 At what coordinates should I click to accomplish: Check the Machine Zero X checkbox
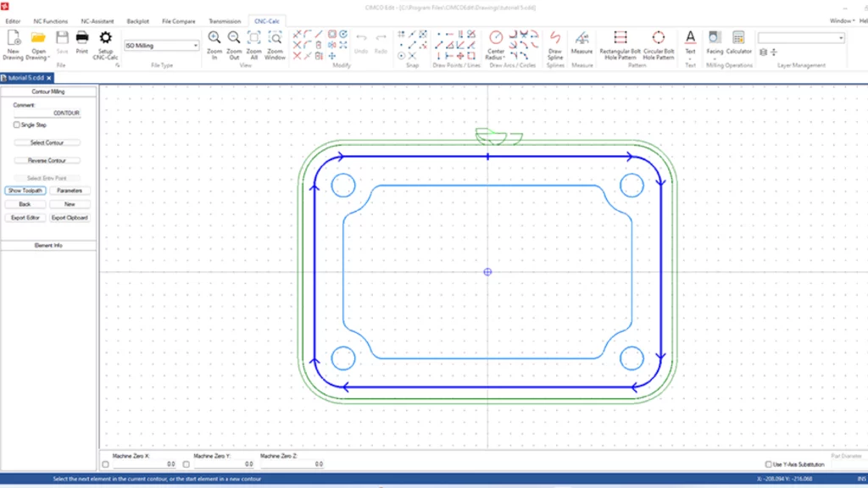click(x=105, y=464)
